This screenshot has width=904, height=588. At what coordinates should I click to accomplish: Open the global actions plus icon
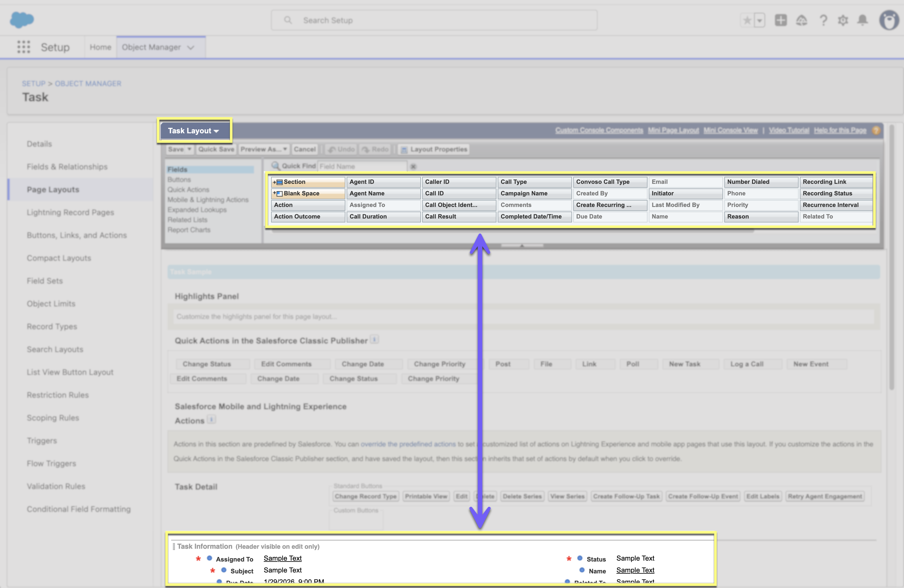coord(781,20)
